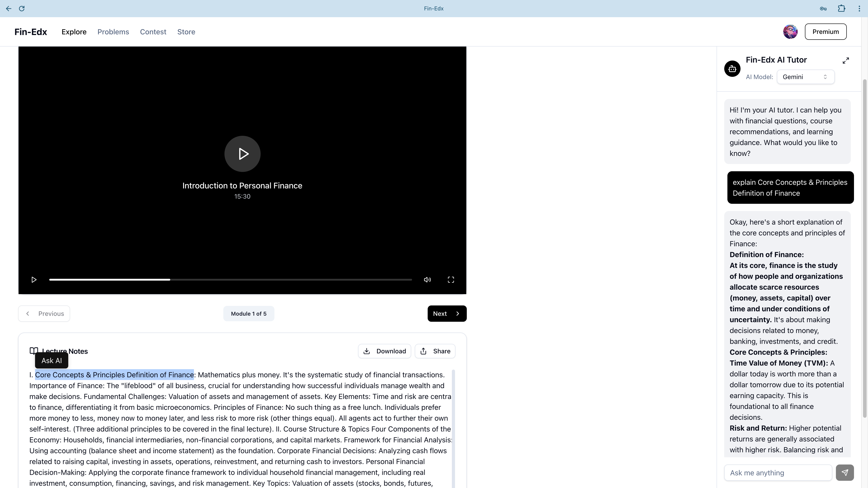Image resolution: width=868 pixels, height=488 pixels.
Task: Expand the AI Tutor panel
Action: 846,61
